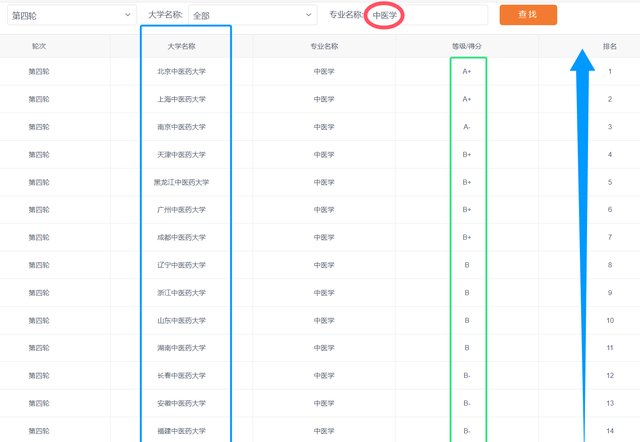
Task: Click the B+ grade in 天津中医药大学 row
Action: [467, 155]
